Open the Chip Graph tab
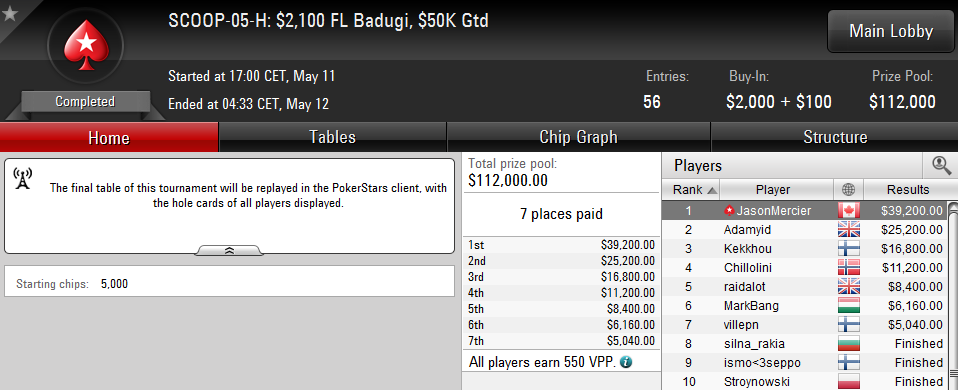Screen dimensions: 958x390 578,137
